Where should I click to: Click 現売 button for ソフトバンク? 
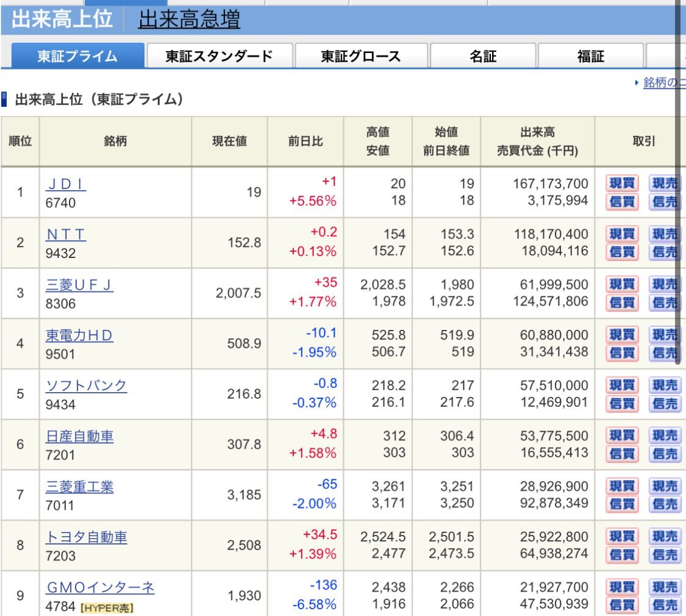point(665,385)
